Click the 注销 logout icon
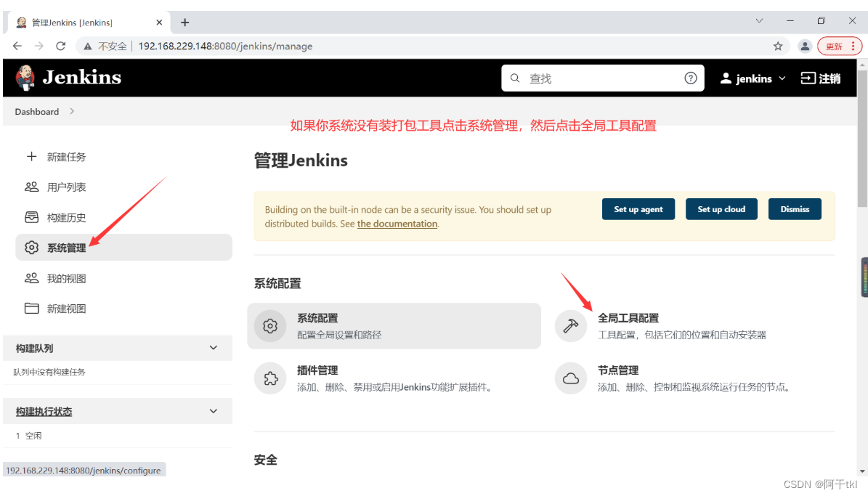Screen dimensions: 868x496 [808, 78]
